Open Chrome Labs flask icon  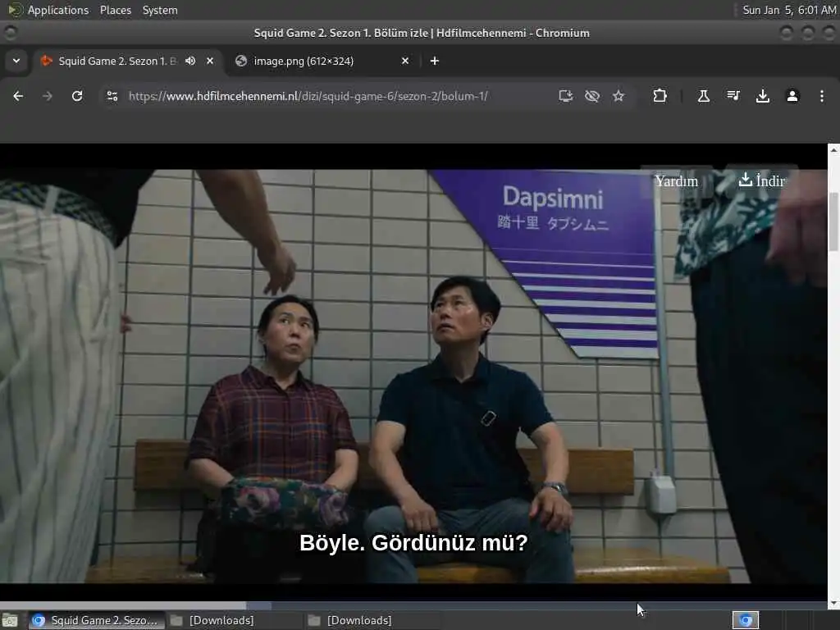point(703,96)
